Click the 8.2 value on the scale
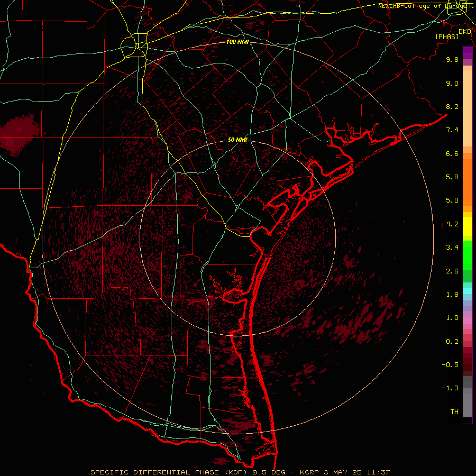Screen dimensions: 476x476 [x=452, y=106]
